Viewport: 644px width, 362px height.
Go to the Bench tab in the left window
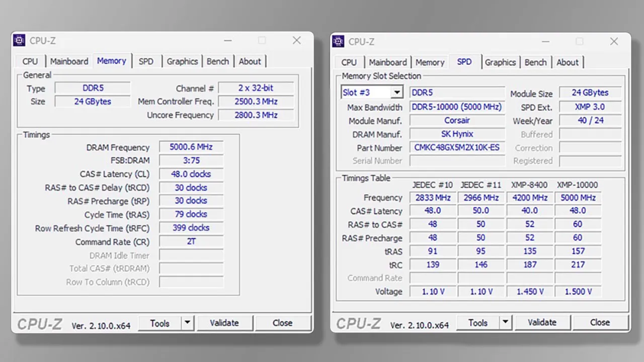pyautogui.click(x=218, y=61)
